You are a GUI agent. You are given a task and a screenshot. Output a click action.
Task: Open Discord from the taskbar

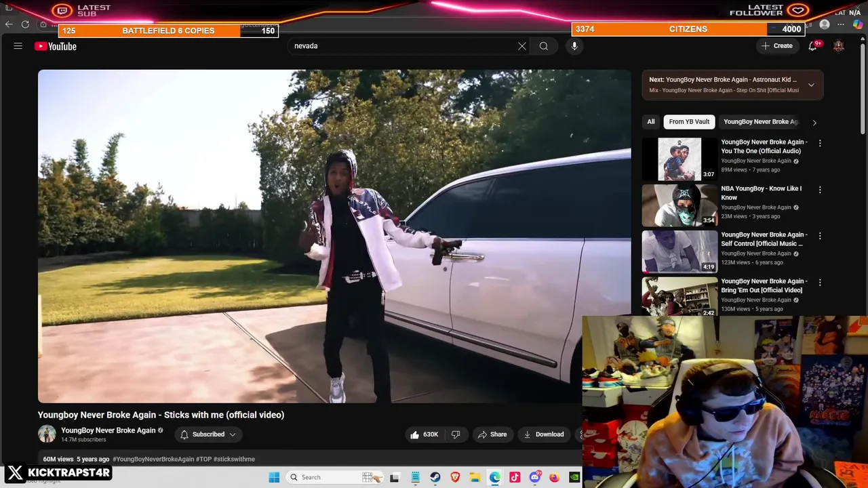[x=535, y=477]
